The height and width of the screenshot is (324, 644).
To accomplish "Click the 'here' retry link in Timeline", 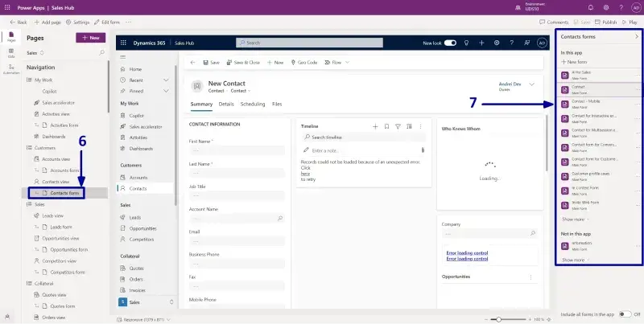I will click(x=305, y=174).
